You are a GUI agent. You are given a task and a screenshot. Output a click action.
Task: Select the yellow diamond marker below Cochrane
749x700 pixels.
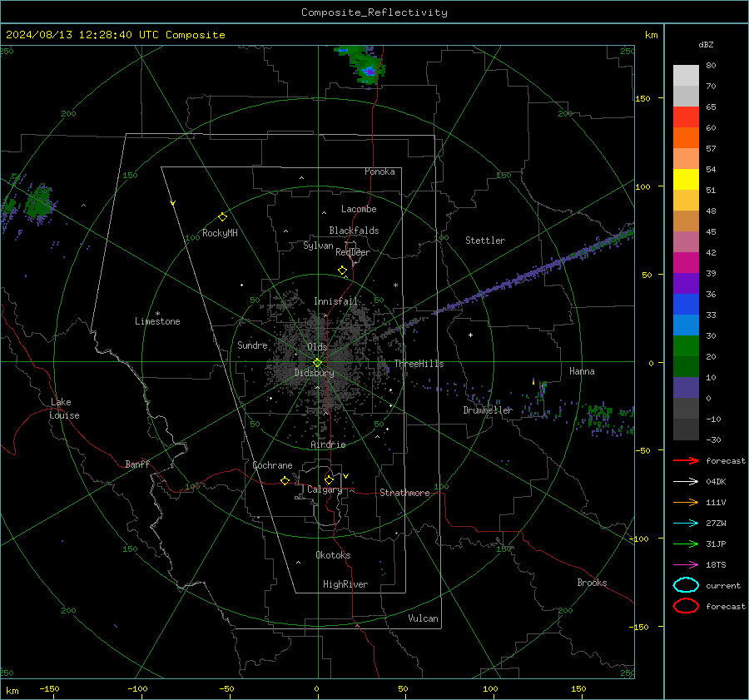click(x=285, y=481)
